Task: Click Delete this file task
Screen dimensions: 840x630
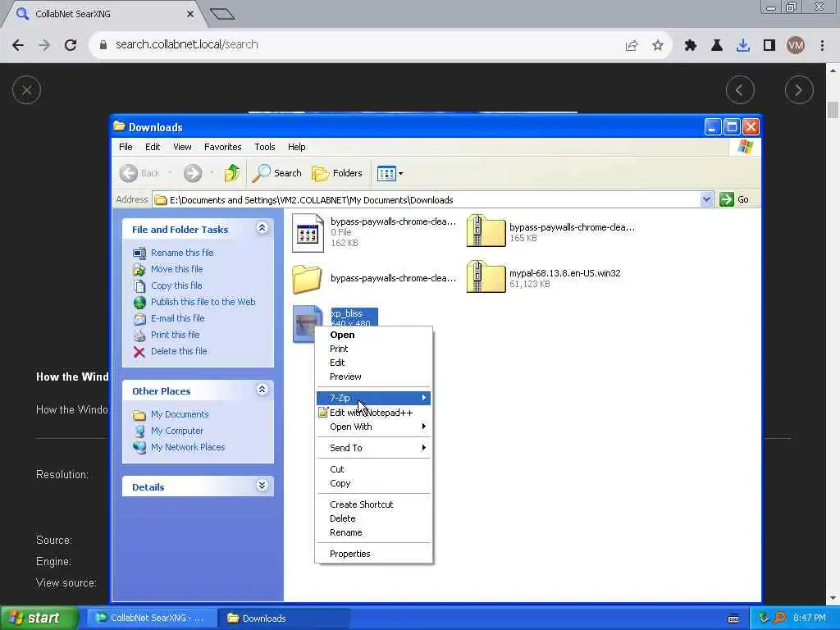Action: click(x=179, y=351)
